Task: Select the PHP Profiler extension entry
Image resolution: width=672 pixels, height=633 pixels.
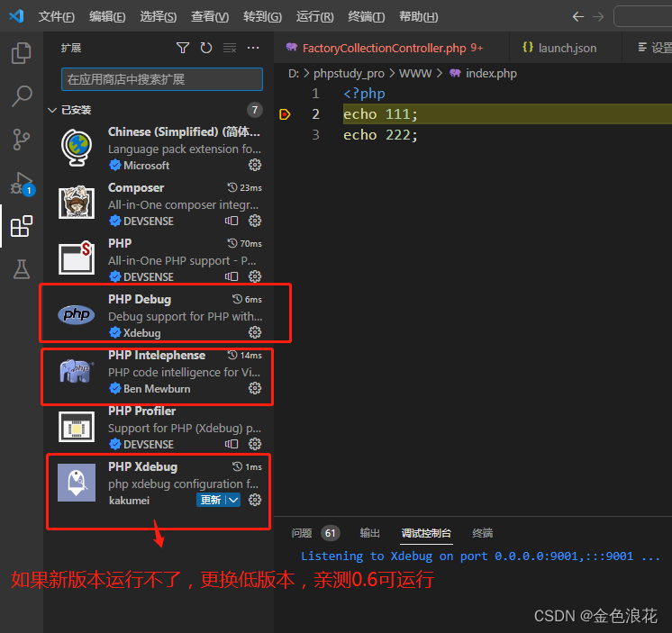Action: (x=159, y=428)
